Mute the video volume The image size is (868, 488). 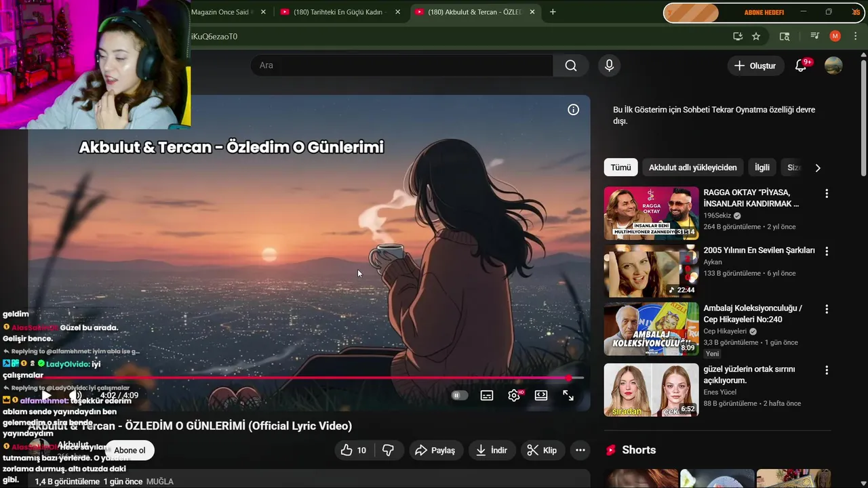point(76,395)
